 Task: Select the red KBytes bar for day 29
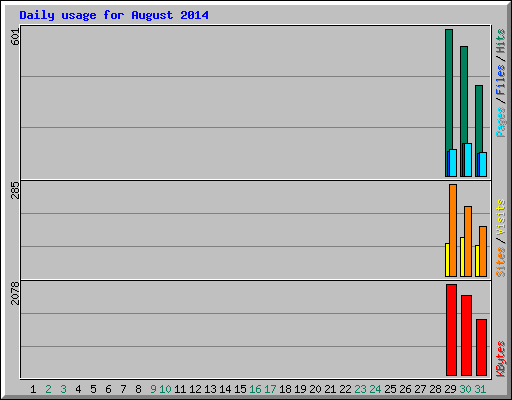point(451,330)
